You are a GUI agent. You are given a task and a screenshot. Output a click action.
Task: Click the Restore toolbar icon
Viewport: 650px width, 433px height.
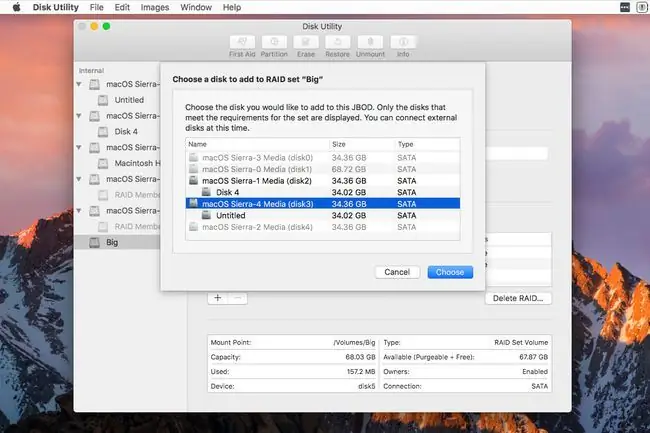337,42
